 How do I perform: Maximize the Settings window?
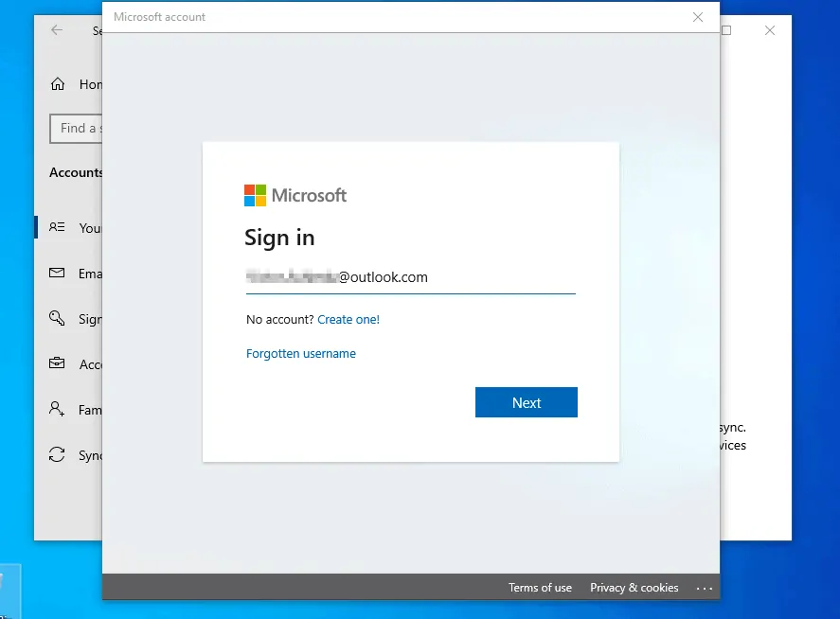[726, 30]
